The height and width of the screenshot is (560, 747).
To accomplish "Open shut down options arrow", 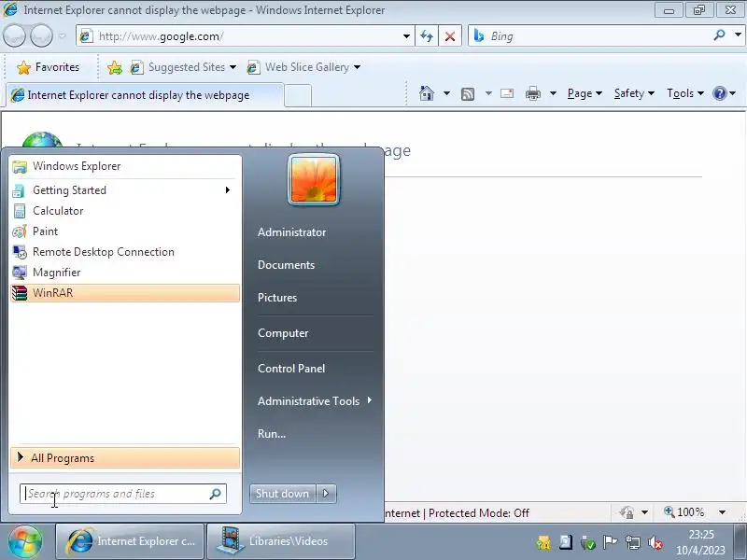I will pos(326,494).
